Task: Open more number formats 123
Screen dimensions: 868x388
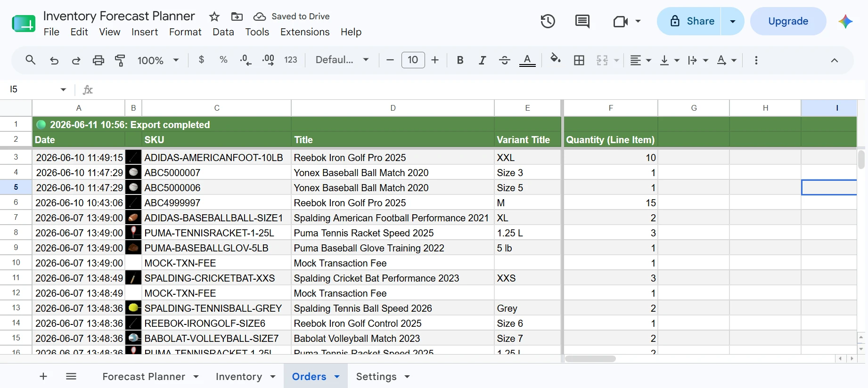Action: (291, 60)
